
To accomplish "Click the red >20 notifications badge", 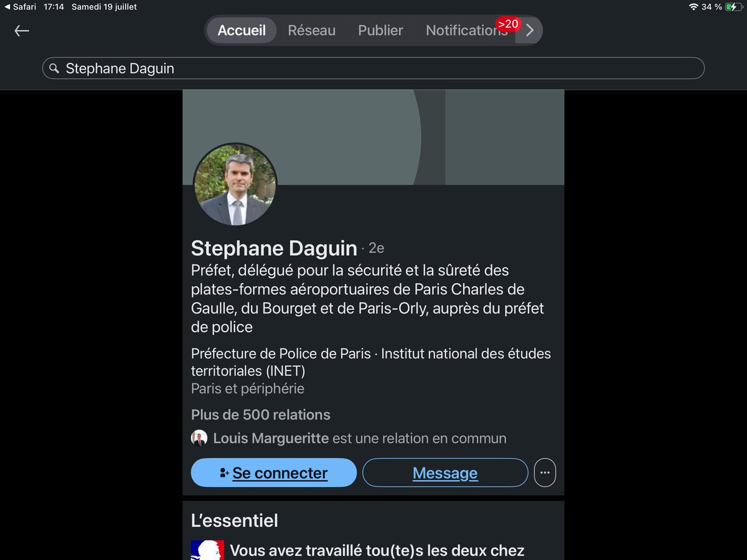I will pos(508,24).
